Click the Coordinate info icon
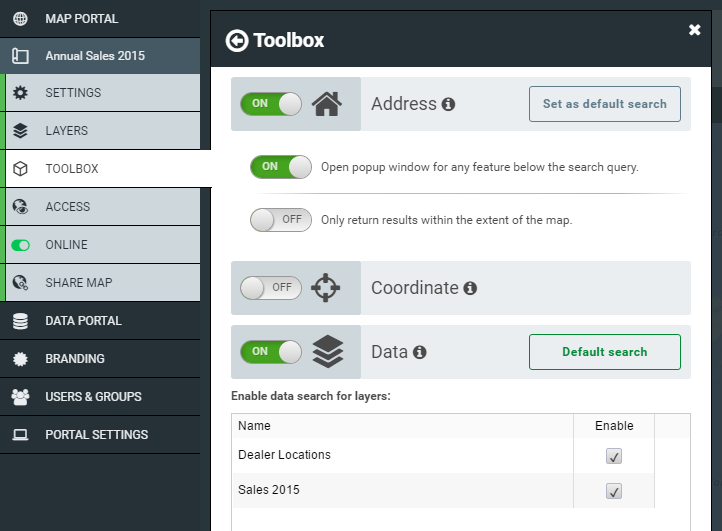Viewport: 722px width, 531px height. (470, 288)
